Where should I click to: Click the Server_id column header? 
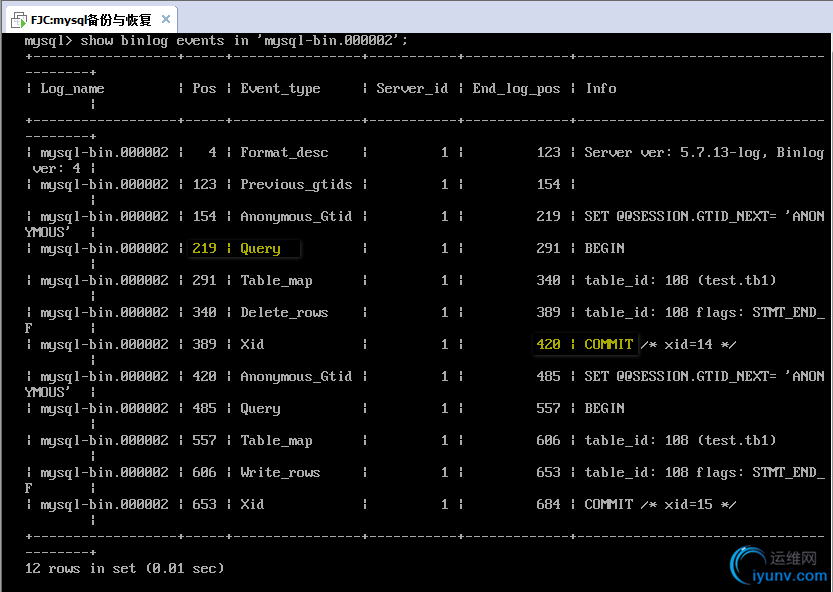coord(412,88)
